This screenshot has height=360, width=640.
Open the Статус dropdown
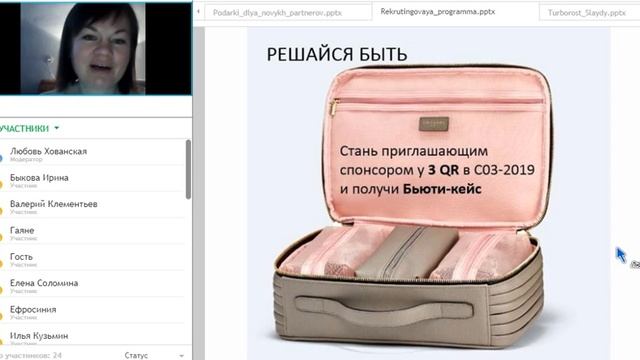coord(154,355)
